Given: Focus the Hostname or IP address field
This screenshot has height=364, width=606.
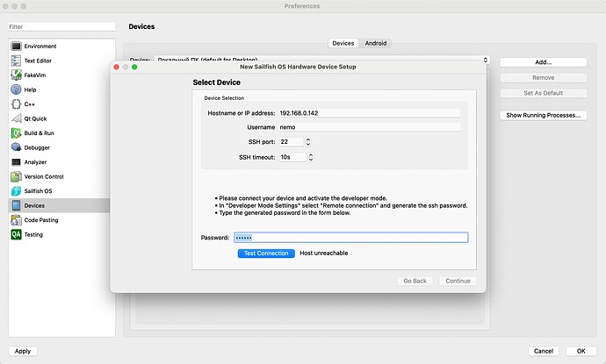Looking at the screenshot, I should [x=369, y=113].
